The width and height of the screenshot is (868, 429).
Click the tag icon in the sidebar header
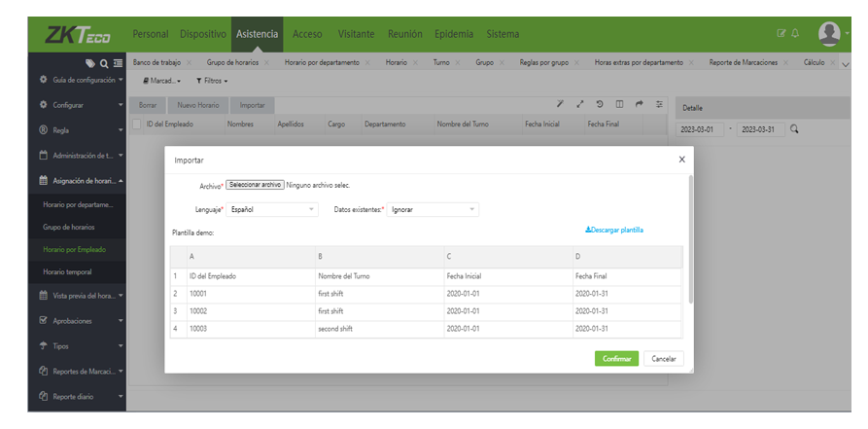coord(90,62)
